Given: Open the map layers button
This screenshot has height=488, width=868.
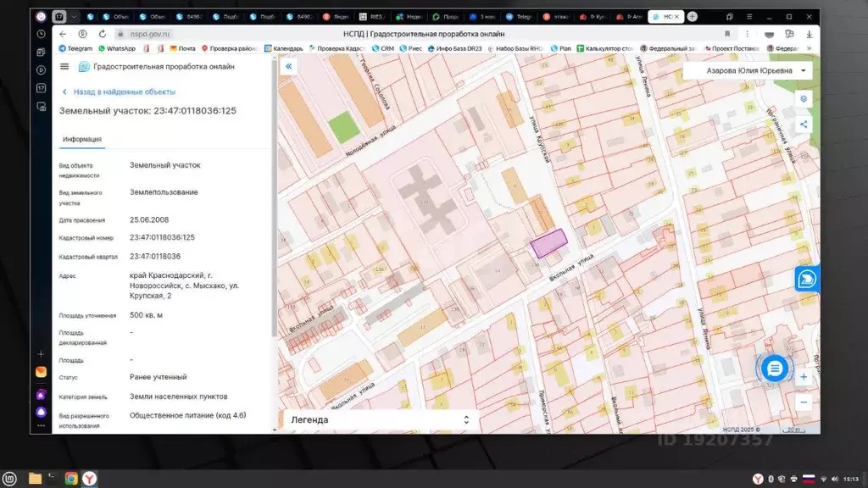Looking at the screenshot, I should tap(804, 99).
